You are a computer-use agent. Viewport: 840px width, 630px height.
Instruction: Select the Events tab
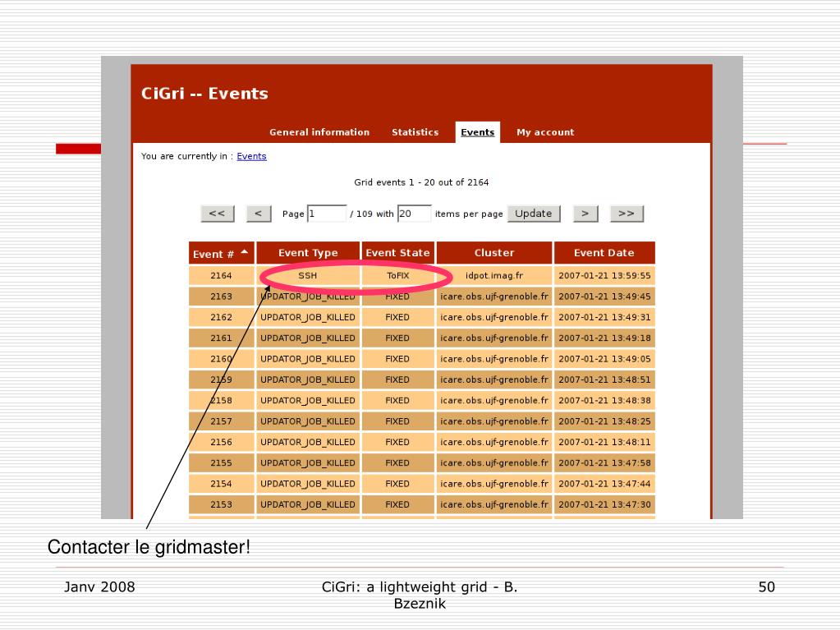pos(477,132)
